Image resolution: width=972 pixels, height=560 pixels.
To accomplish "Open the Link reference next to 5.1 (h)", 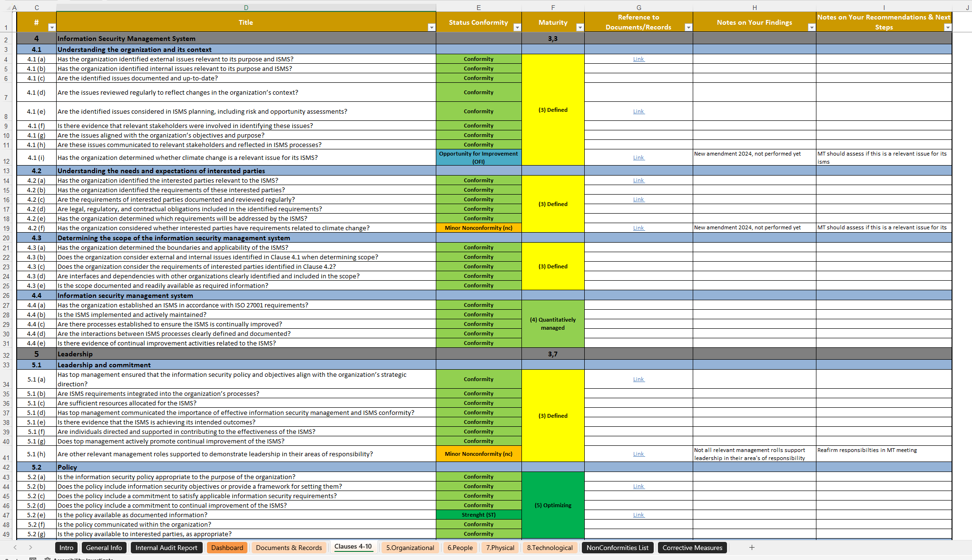I will click(638, 454).
